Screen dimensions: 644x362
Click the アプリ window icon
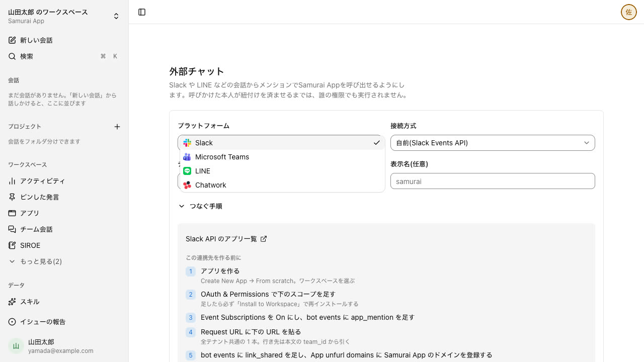(x=12, y=213)
